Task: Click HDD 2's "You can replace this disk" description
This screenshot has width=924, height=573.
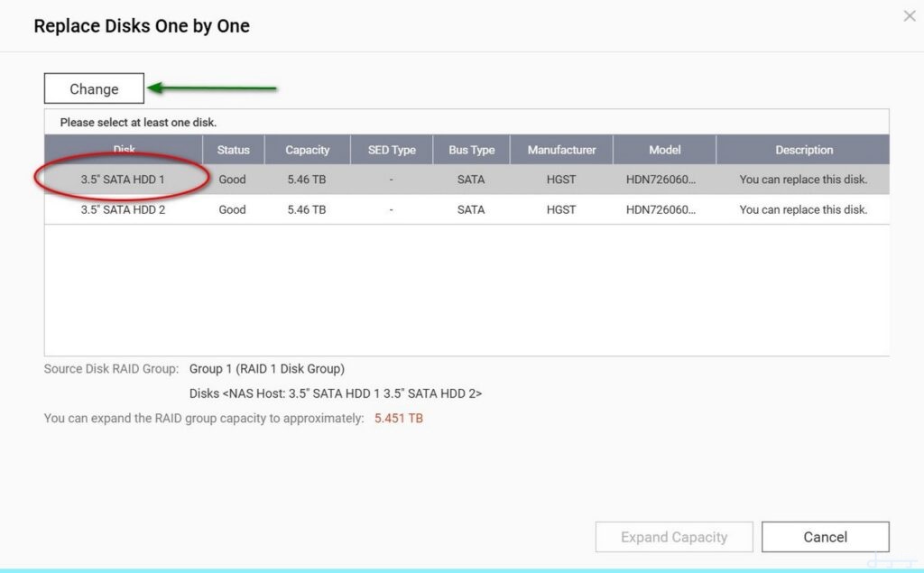Action: (x=803, y=209)
